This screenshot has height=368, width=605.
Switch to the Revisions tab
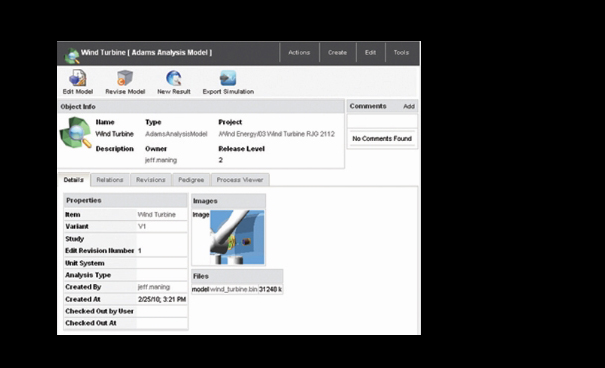[x=150, y=180]
